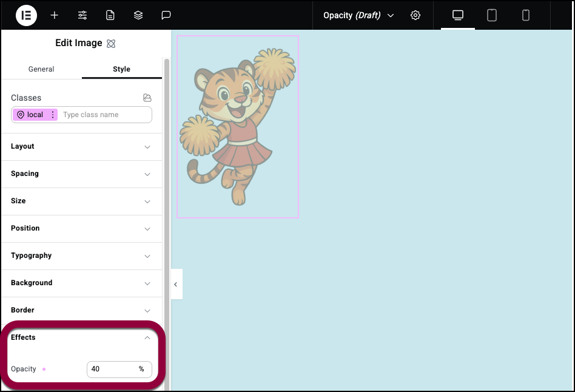Click the Opacity label

click(24, 369)
